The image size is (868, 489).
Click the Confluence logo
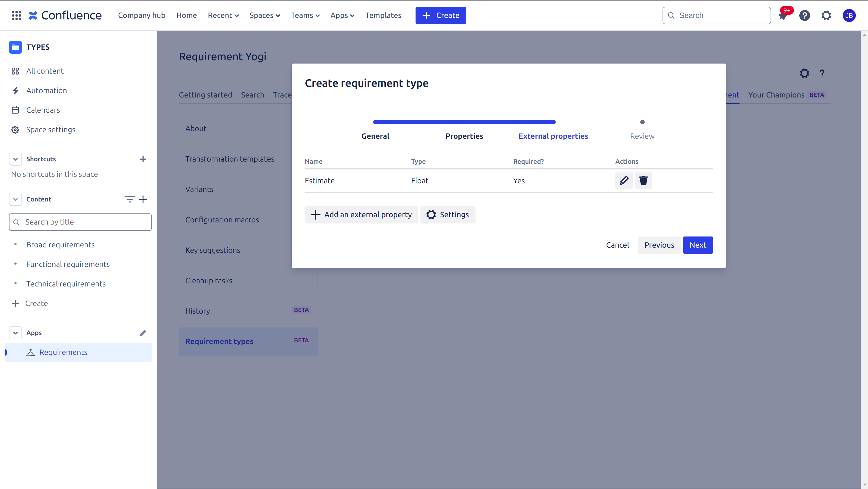(x=65, y=15)
